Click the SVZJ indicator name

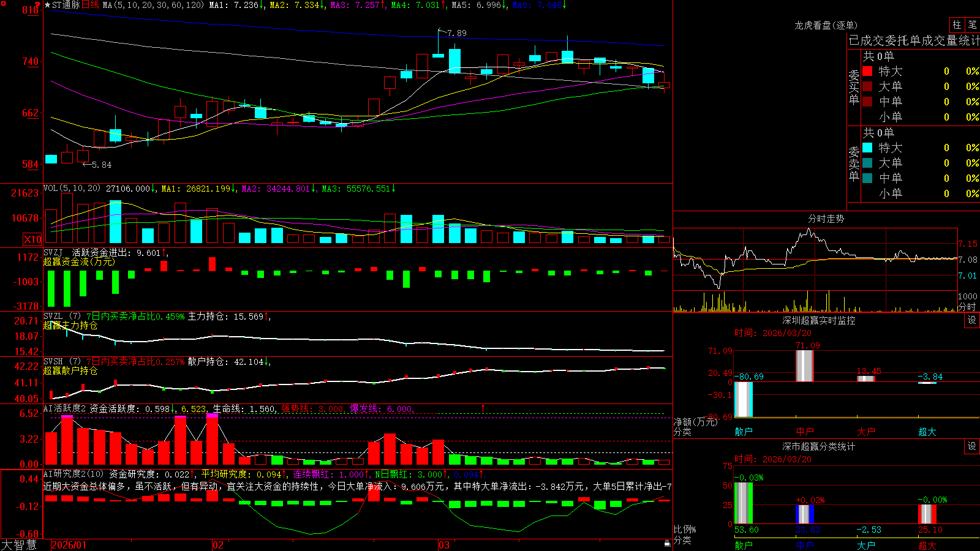53,252
